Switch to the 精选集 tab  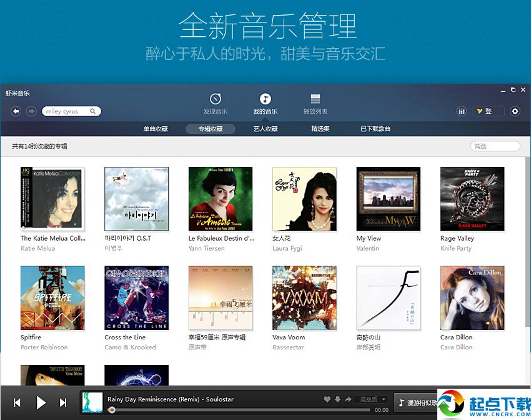[320, 129]
